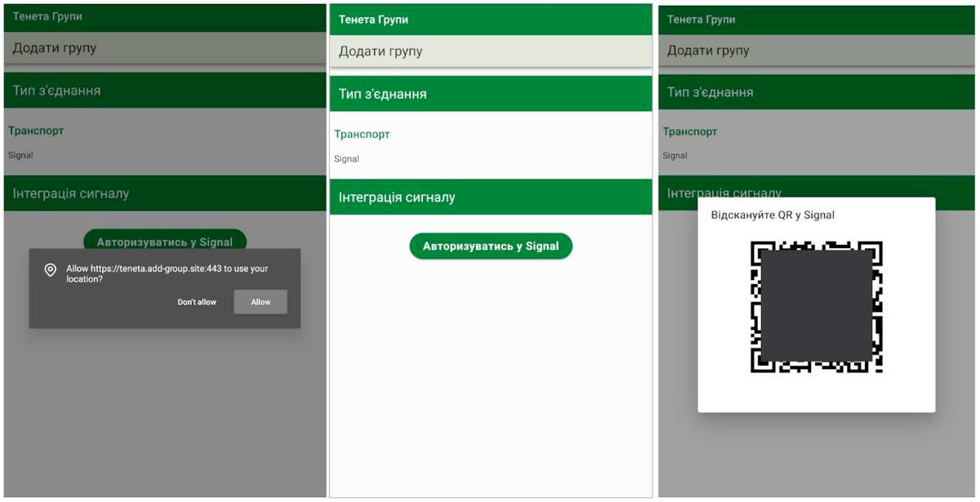Image resolution: width=980 pixels, height=502 pixels.
Task: Open 'Тип з'єднання' header in the left screen
Action: pyautogui.click(x=165, y=91)
